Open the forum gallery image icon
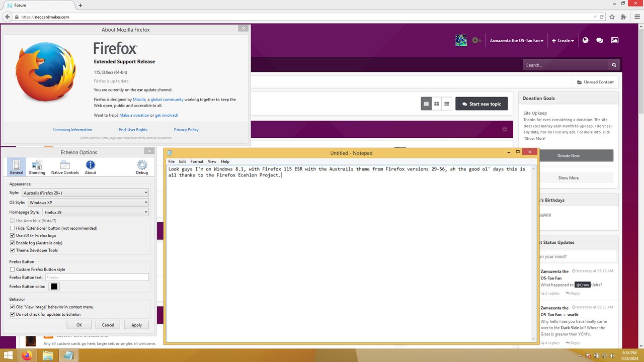 pos(614,40)
